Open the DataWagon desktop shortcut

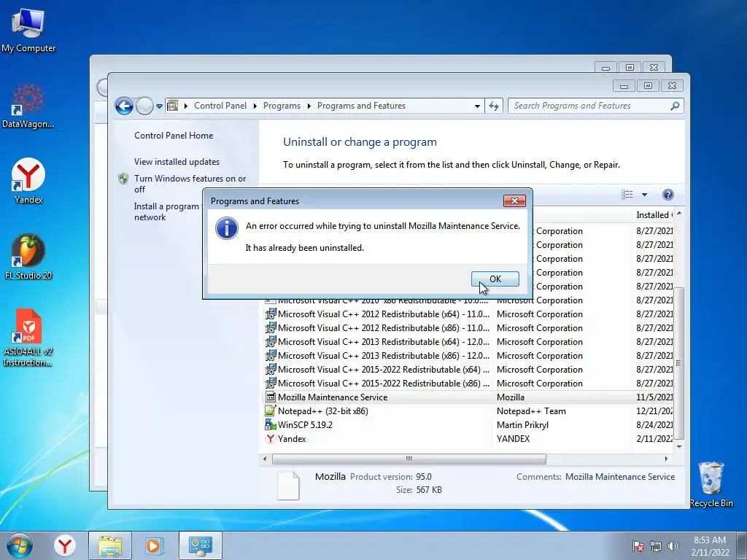28,106
